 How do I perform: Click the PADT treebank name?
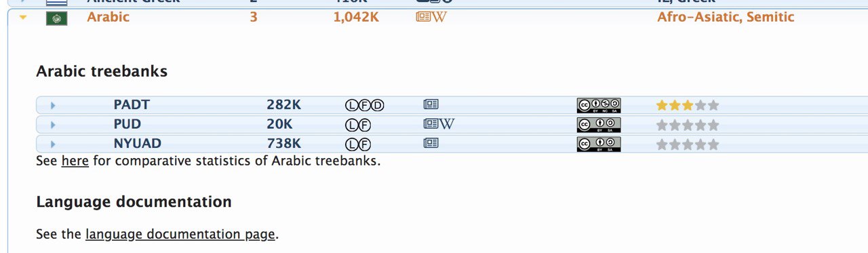(132, 104)
